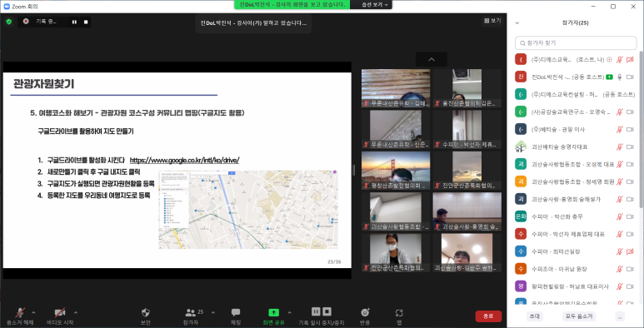Click the participant search field

click(x=576, y=42)
